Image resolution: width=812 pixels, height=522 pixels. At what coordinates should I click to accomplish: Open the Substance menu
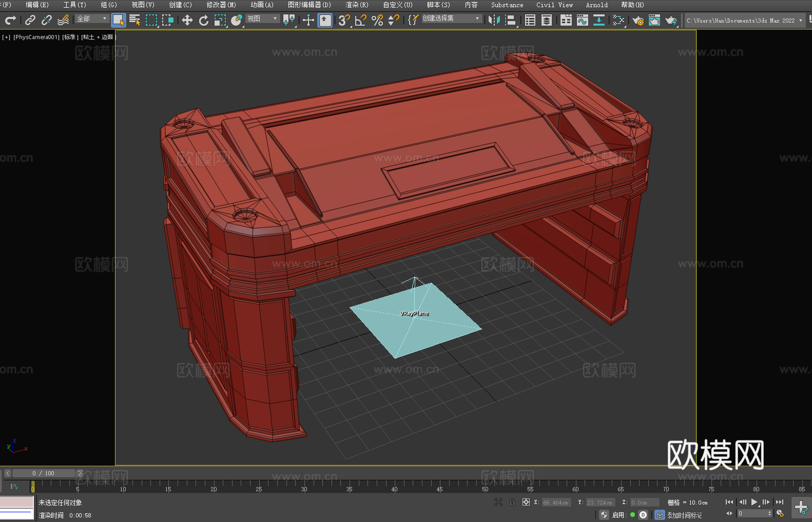point(507,5)
